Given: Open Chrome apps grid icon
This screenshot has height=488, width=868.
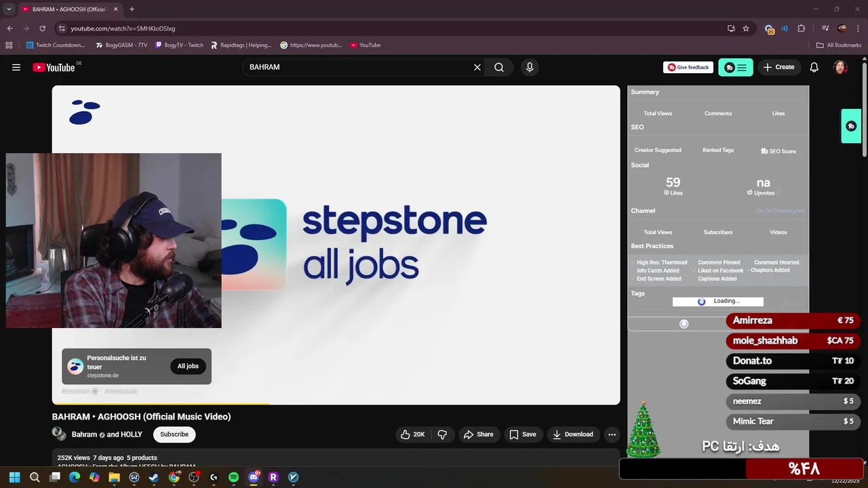Looking at the screenshot, I should pos(9,45).
